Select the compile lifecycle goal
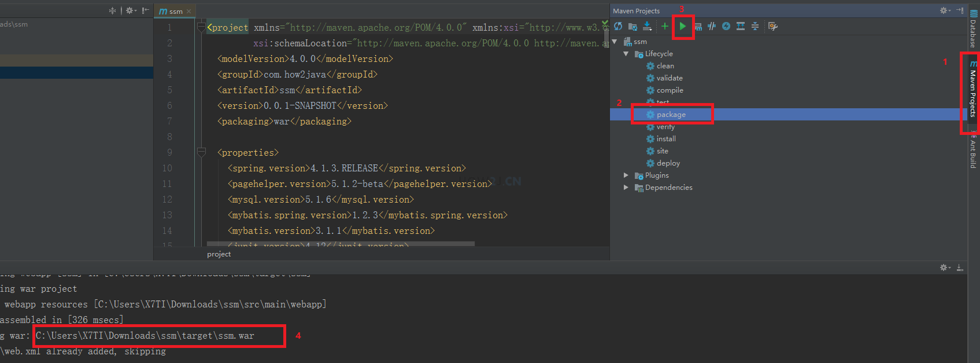980x363 pixels. click(670, 90)
